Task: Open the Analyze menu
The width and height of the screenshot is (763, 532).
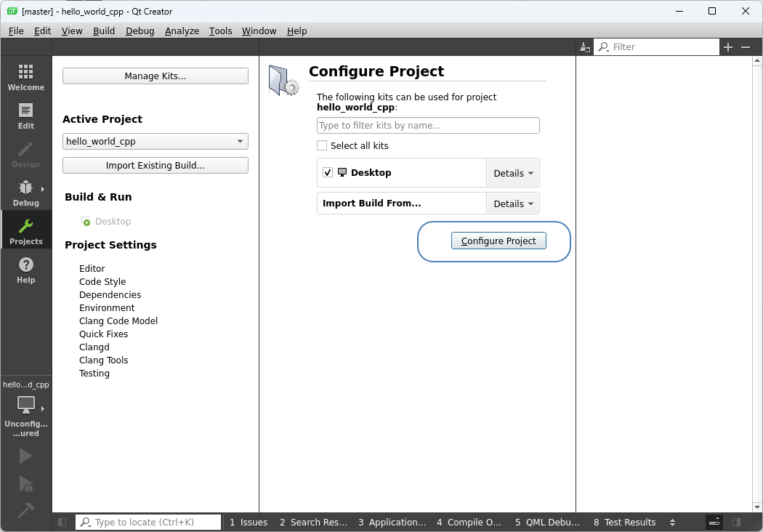Action: point(182,31)
